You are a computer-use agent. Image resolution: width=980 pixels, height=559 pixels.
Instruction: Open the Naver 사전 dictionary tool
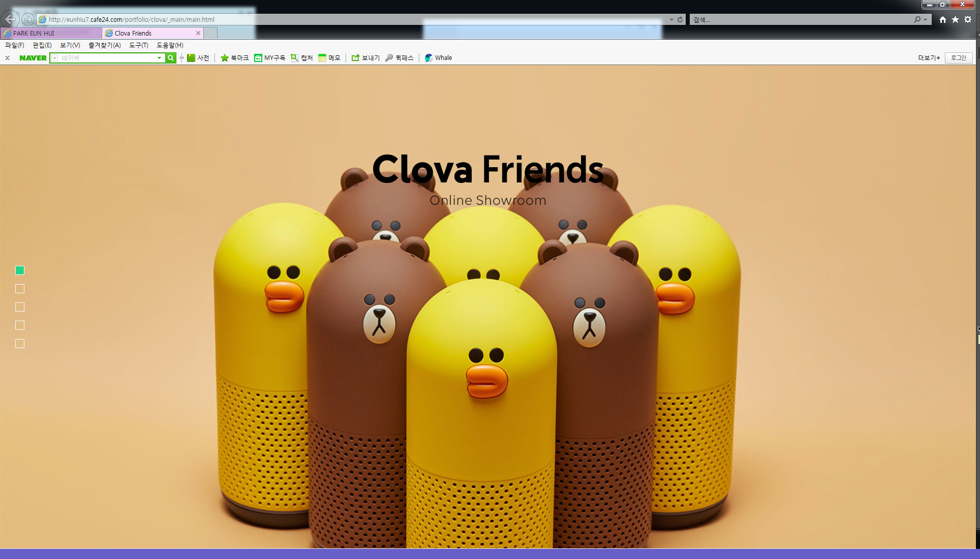click(198, 58)
